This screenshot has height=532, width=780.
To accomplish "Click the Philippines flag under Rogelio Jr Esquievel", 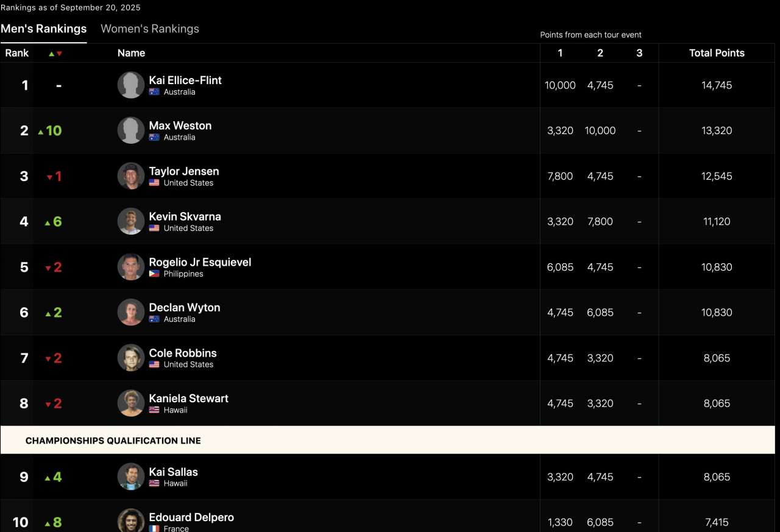I will [x=154, y=274].
